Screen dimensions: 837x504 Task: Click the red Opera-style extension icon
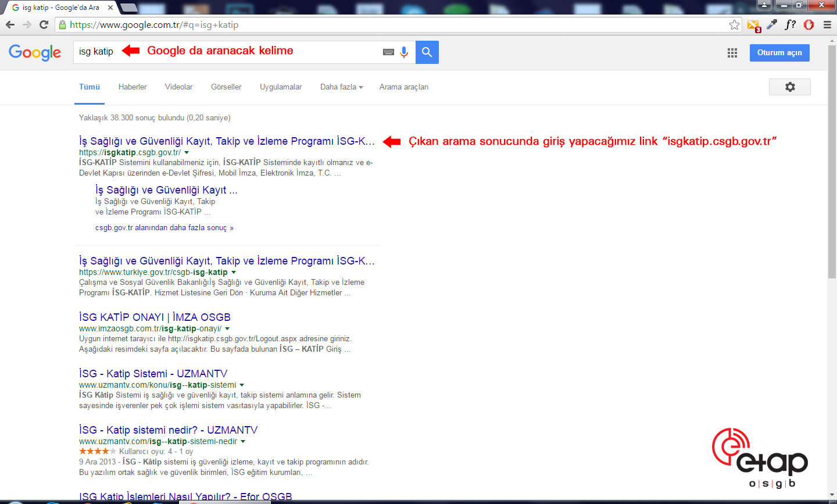click(809, 24)
